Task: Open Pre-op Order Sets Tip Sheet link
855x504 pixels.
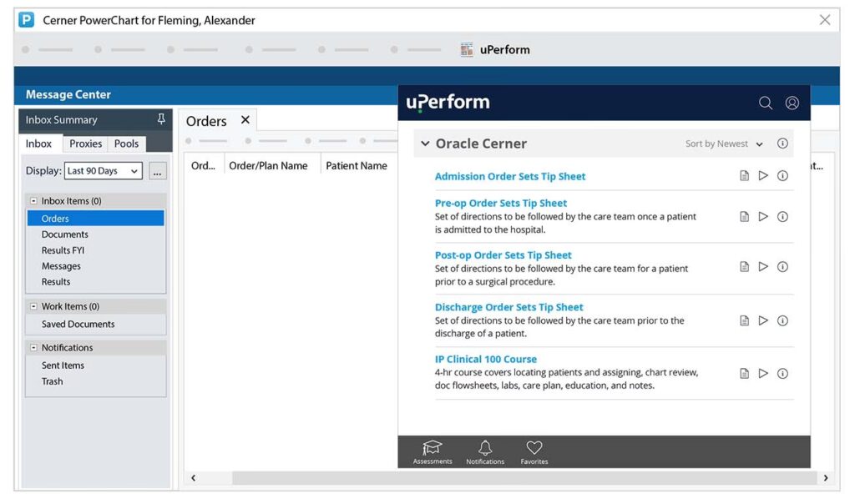Action: [x=500, y=203]
